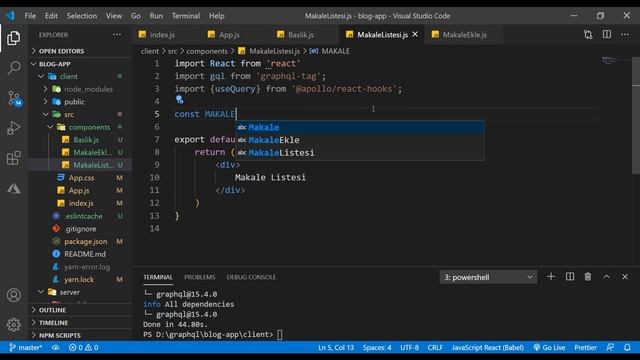Open the Terminal menu
640x360 pixels.
(186, 16)
